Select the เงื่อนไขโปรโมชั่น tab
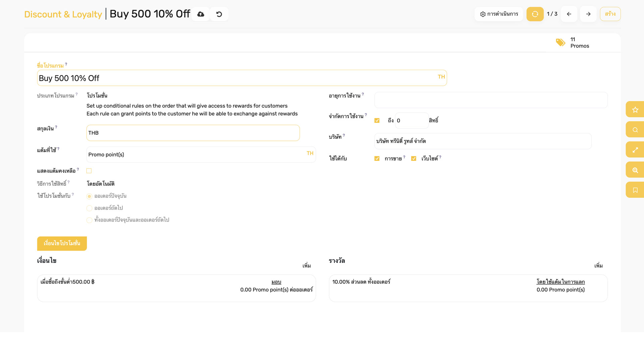This screenshot has height=362, width=644. (x=62, y=243)
